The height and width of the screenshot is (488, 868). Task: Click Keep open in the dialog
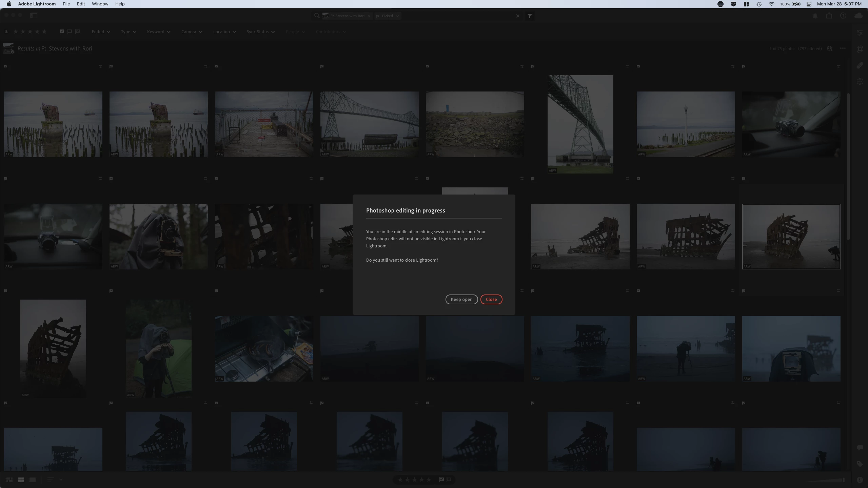pos(461,299)
